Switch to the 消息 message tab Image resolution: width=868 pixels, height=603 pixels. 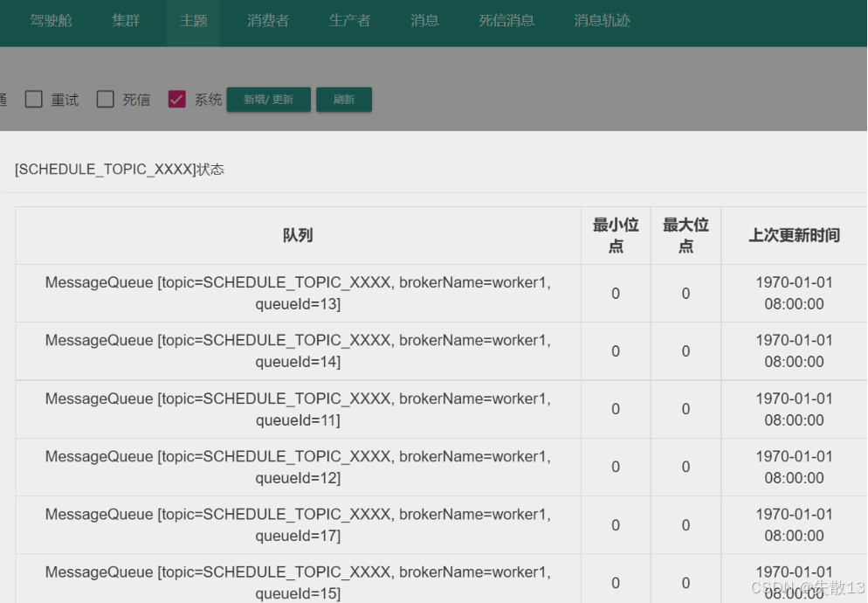click(x=424, y=20)
